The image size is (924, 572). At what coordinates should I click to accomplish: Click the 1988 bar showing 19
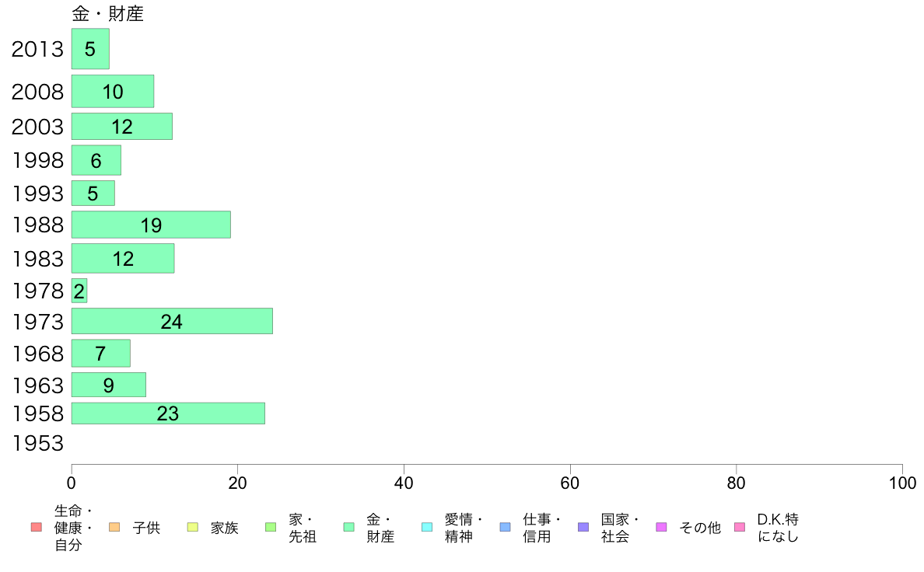(151, 225)
